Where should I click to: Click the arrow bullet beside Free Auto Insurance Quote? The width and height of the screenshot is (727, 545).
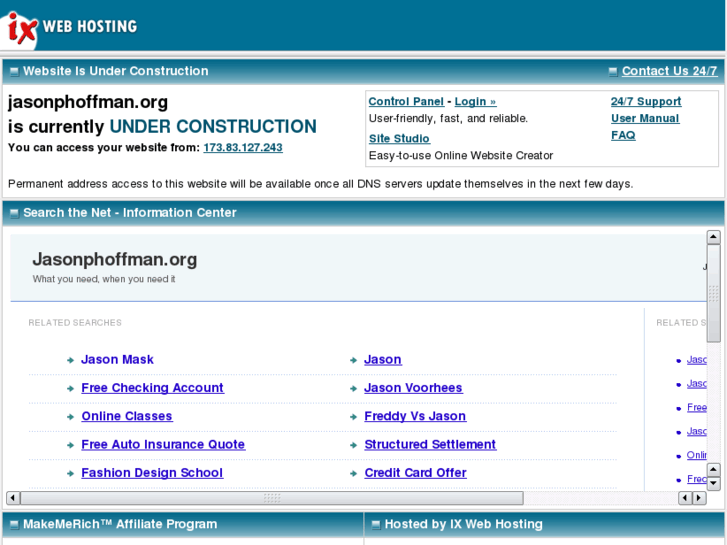[70, 445]
